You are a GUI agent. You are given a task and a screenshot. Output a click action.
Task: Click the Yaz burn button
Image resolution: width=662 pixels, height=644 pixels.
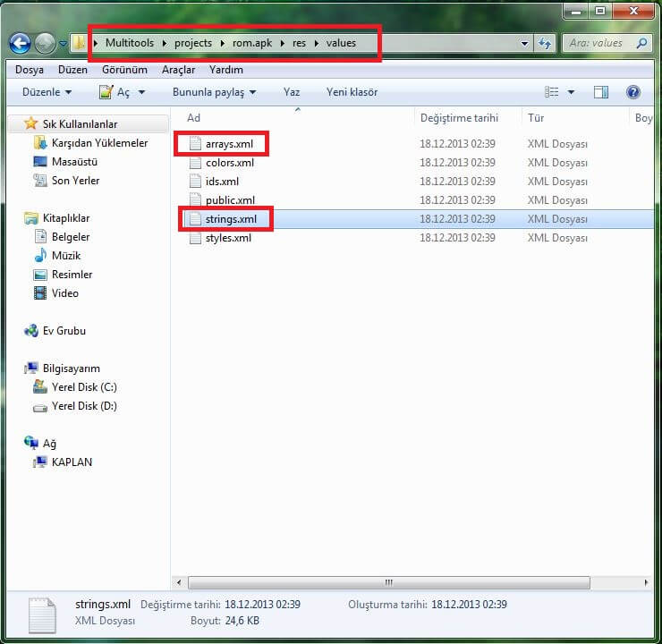coord(292,92)
